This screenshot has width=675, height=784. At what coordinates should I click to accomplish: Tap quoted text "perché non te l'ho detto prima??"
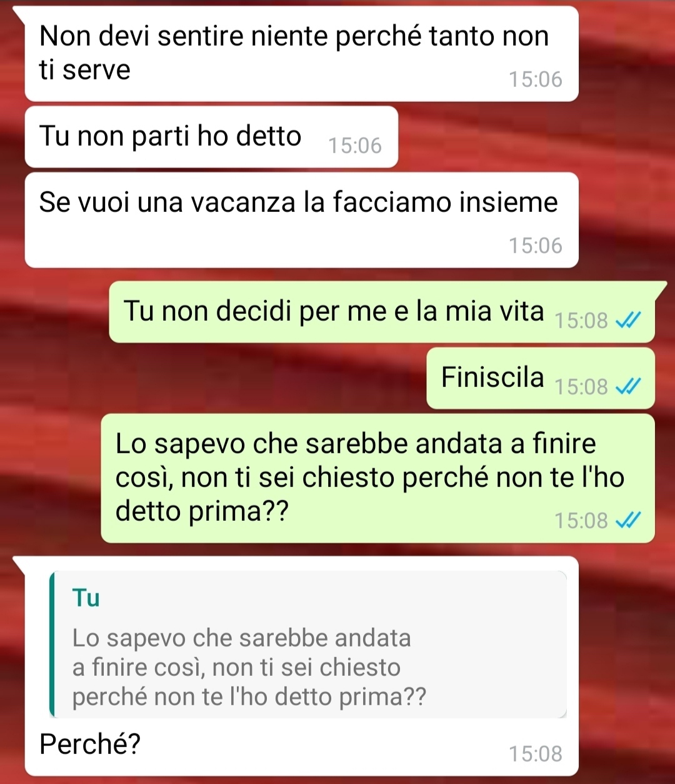pos(249,697)
